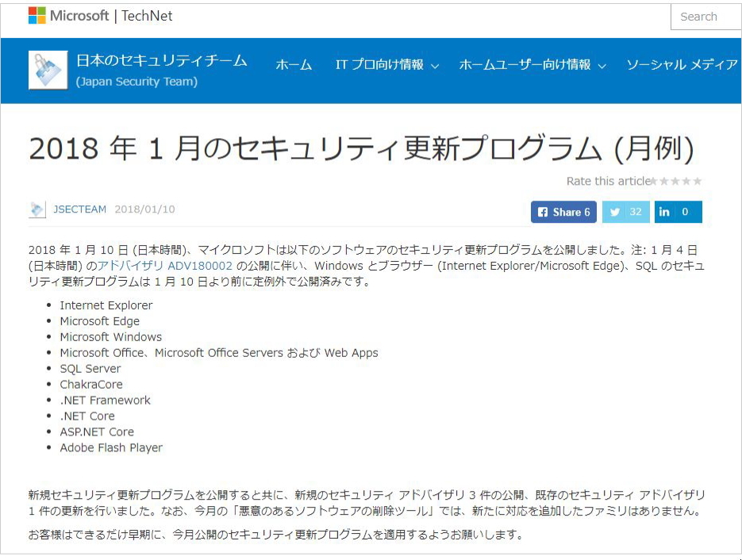
Task: Expand the ホームユーザー向け情報 dropdown menu
Action: [x=532, y=65]
